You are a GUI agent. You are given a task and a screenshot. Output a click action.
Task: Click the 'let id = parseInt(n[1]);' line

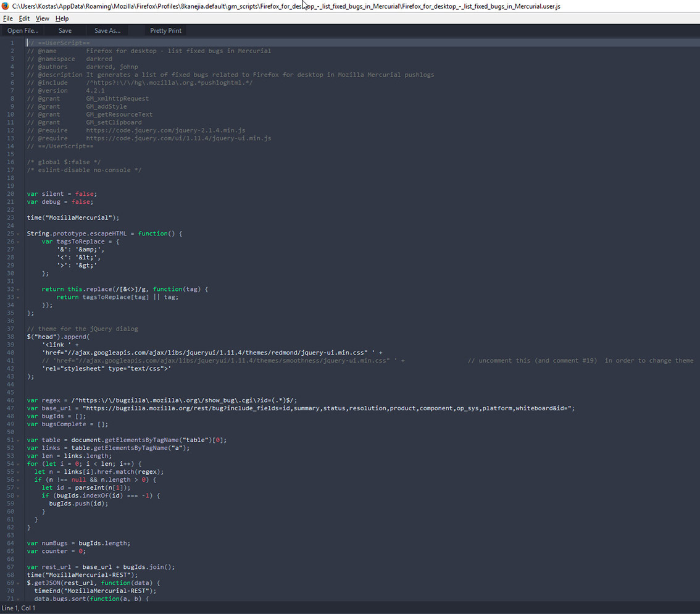pos(86,488)
